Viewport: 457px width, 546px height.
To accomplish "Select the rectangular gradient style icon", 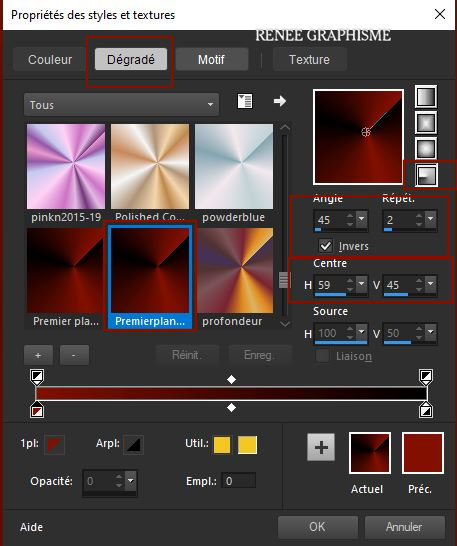I will tap(426, 123).
